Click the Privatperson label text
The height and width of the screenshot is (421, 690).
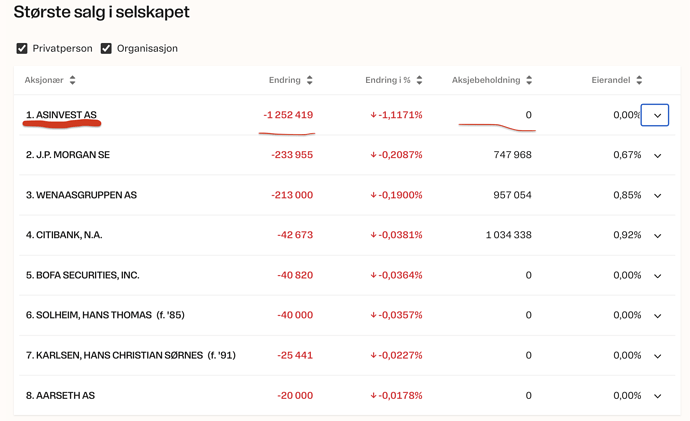pos(62,48)
